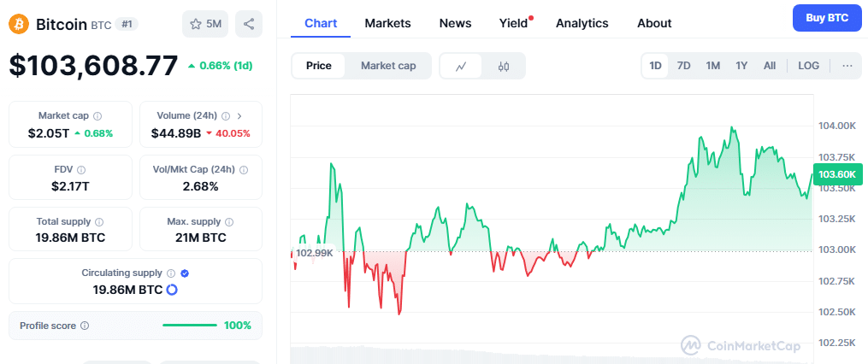Click the Profile score info icon
Viewport: 868px width, 364px height.
(x=85, y=326)
